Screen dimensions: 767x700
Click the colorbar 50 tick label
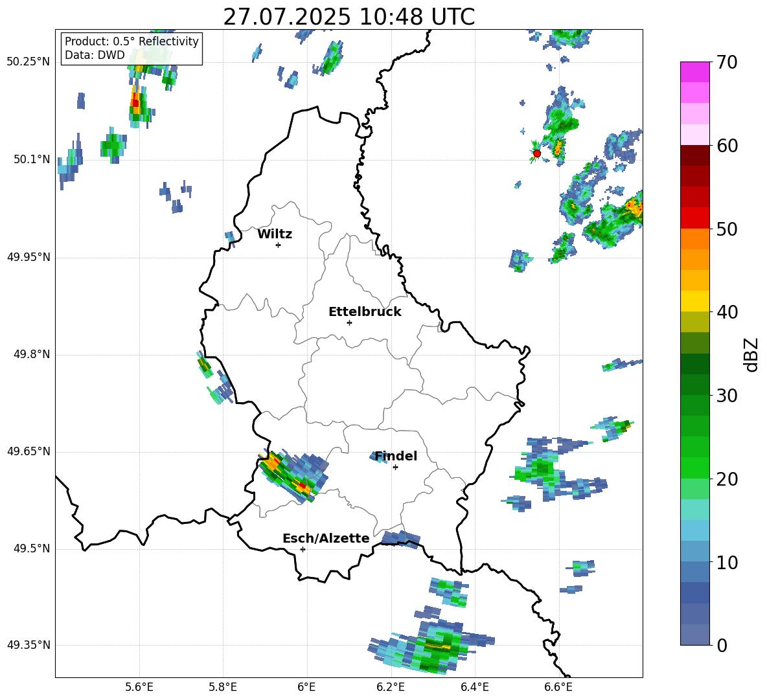pos(727,229)
